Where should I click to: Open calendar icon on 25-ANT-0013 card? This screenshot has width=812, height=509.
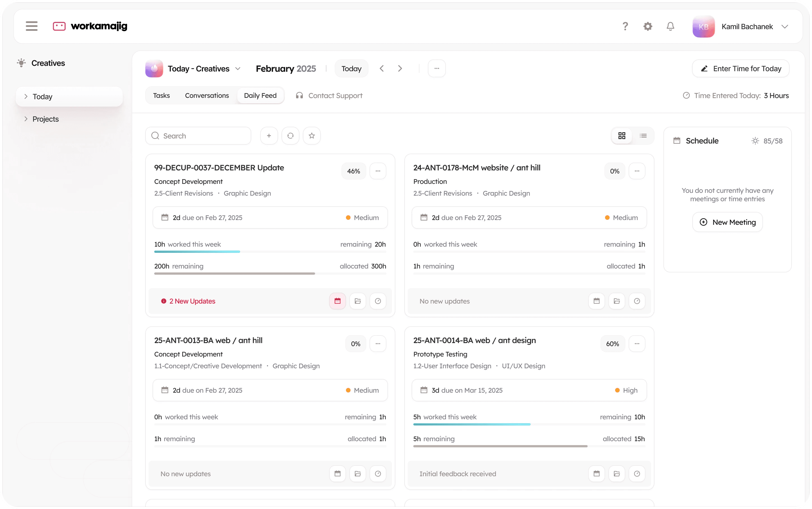(337, 474)
